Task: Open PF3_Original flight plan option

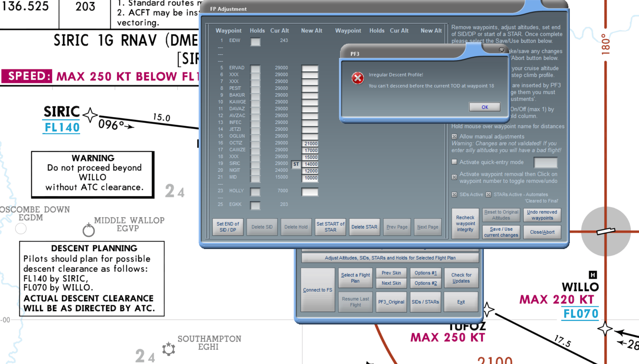Action: [x=391, y=302]
